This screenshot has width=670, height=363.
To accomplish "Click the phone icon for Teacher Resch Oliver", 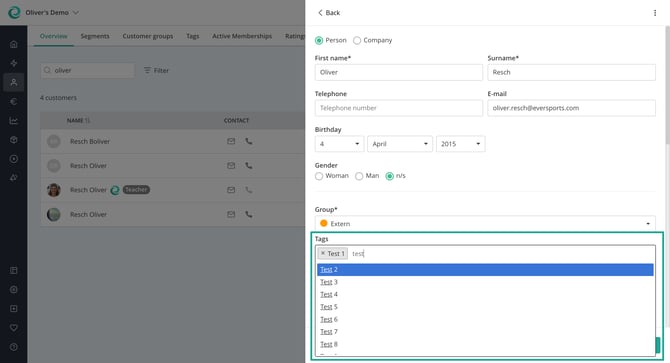I will [249, 190].
